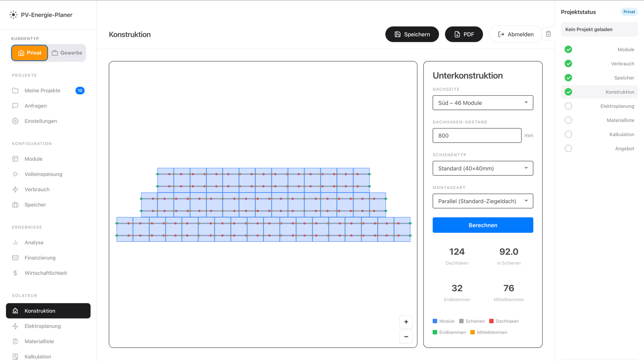
Task: Click the clipboard icon beside Abmelden
Action: click(x=548, y=34)
